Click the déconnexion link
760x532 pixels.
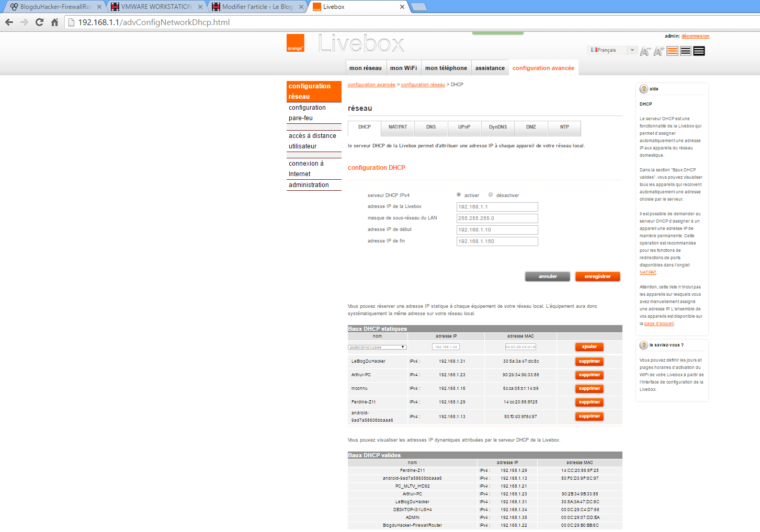695,36
